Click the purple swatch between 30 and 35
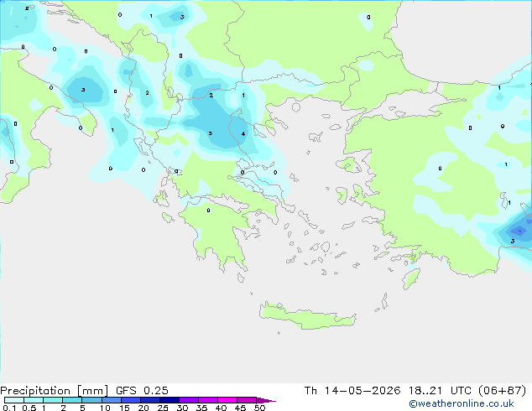Image resolution: width=532 pixels, height=411 pixels. coord(189,400)
